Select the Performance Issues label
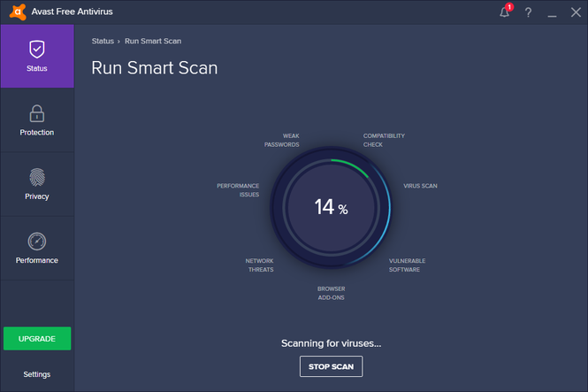 click(238, 190)
